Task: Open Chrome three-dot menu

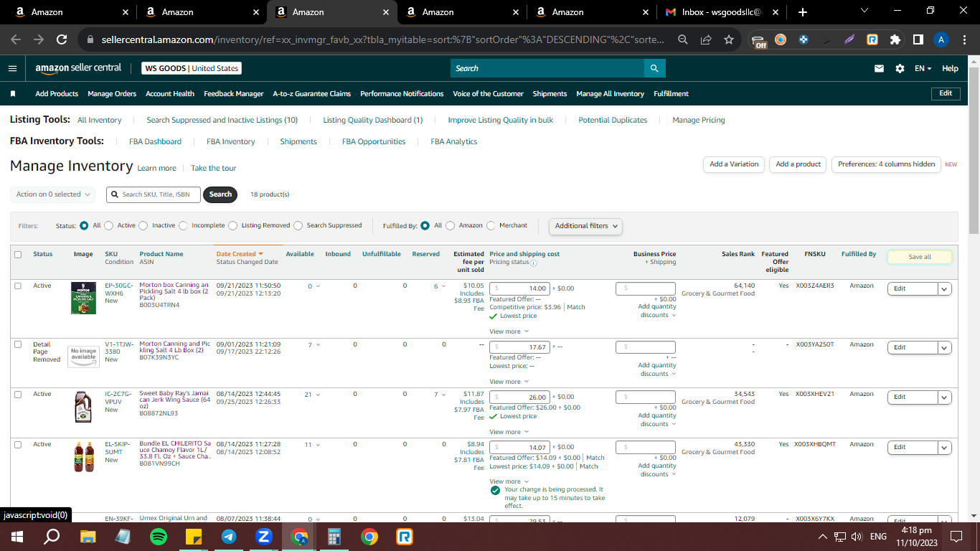Action: [964, 40]
